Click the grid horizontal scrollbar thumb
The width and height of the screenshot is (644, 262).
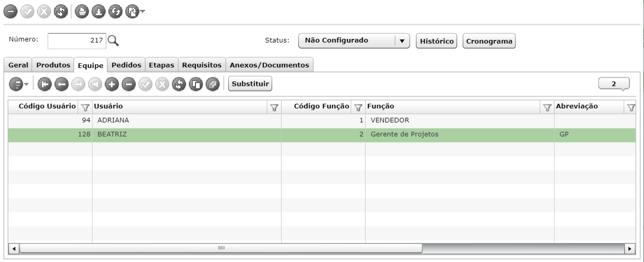click(x=221, y=248)
